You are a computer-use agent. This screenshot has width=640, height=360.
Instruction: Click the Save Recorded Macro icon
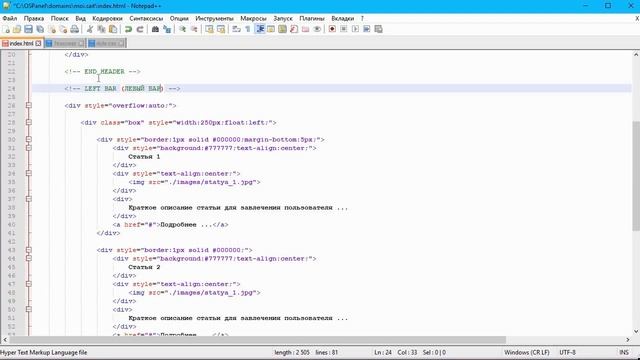pyautogui.click(x=378, y=29)
